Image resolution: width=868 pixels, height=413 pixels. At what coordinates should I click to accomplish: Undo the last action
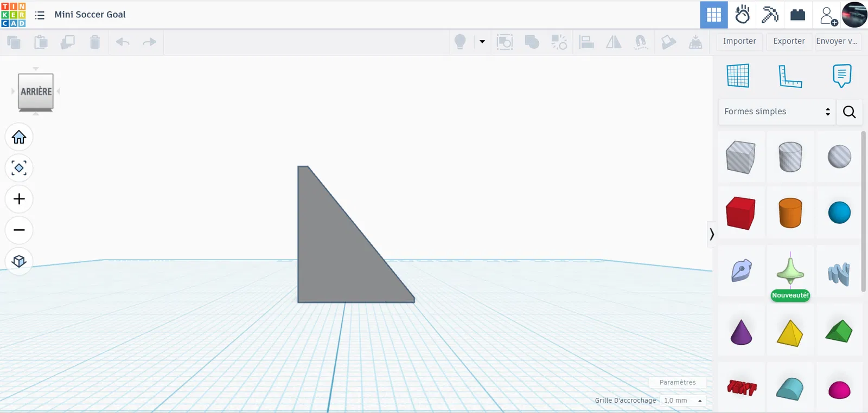(123, 42)
